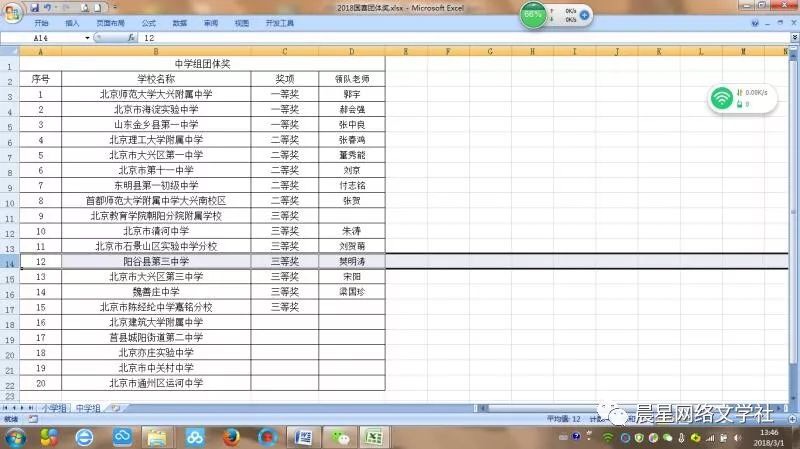Image resolution: width=800 pixels, height=449 pixels.
Task: Click the insert new worksheet tab icon
Action: pyautogui.click(x=116, y=408)
